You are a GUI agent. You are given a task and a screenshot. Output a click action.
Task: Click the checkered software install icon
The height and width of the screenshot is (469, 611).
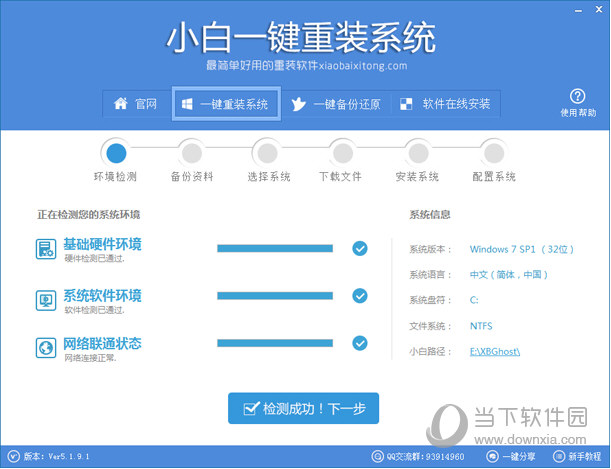406,104
